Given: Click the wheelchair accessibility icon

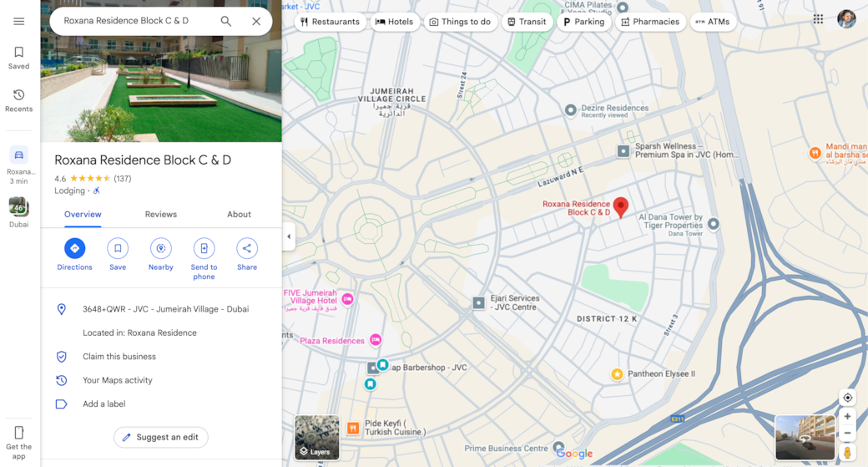Looking at the screenshot, I should (96, 190).
